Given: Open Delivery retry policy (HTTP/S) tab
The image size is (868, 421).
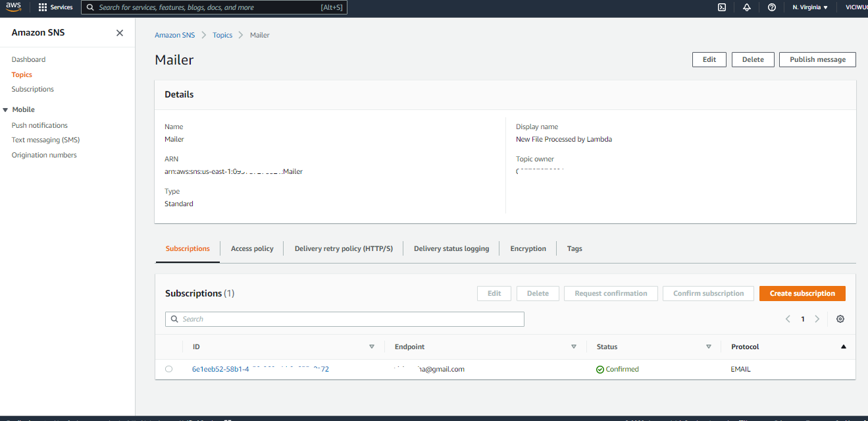Looking at the screenshot, I should (344, 248).
